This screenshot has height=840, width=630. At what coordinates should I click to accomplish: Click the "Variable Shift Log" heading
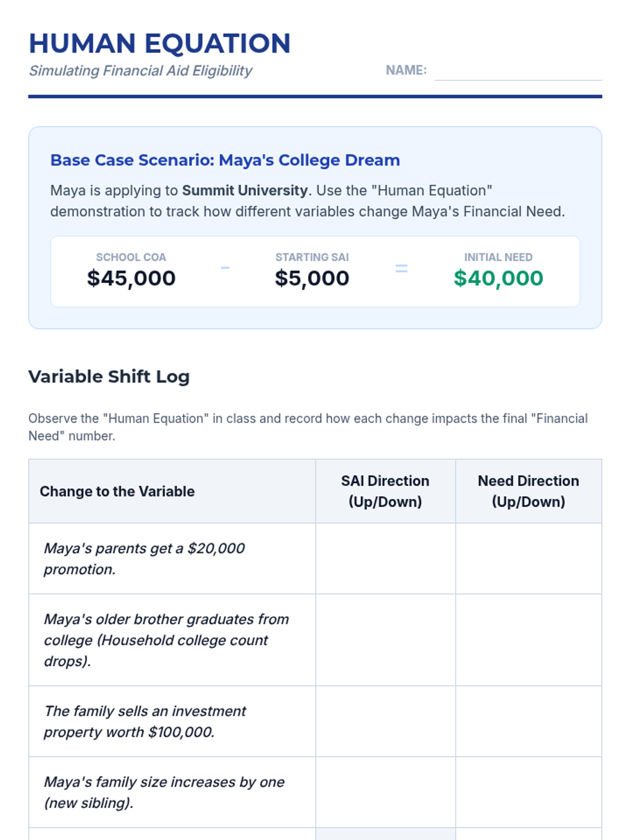[109, 376]
